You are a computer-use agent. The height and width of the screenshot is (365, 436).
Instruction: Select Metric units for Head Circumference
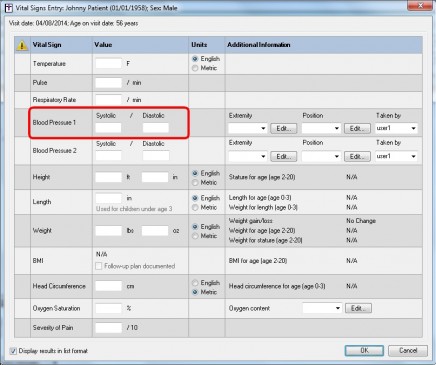(195, 292)
